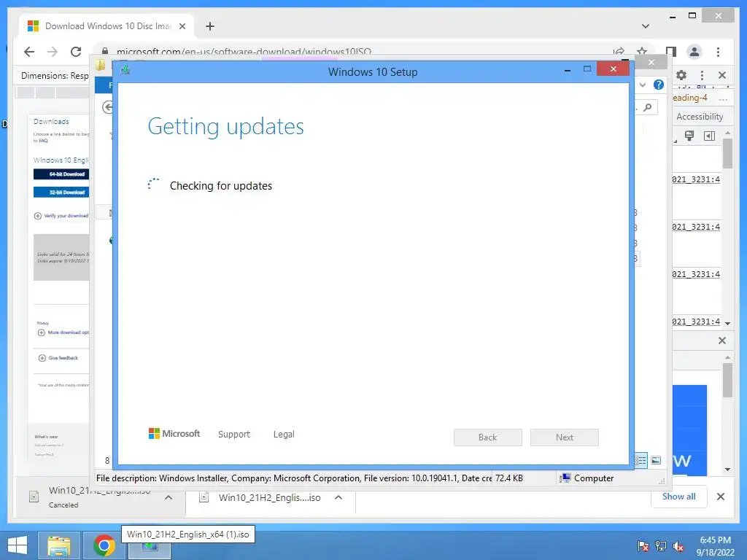Go back in Chrome browser
The image size is (747, 560).
click(29, 52)
